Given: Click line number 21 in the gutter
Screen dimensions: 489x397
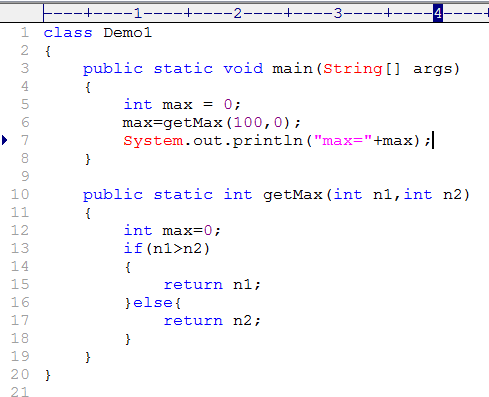Looking at the screenshot, I should 20,392.
